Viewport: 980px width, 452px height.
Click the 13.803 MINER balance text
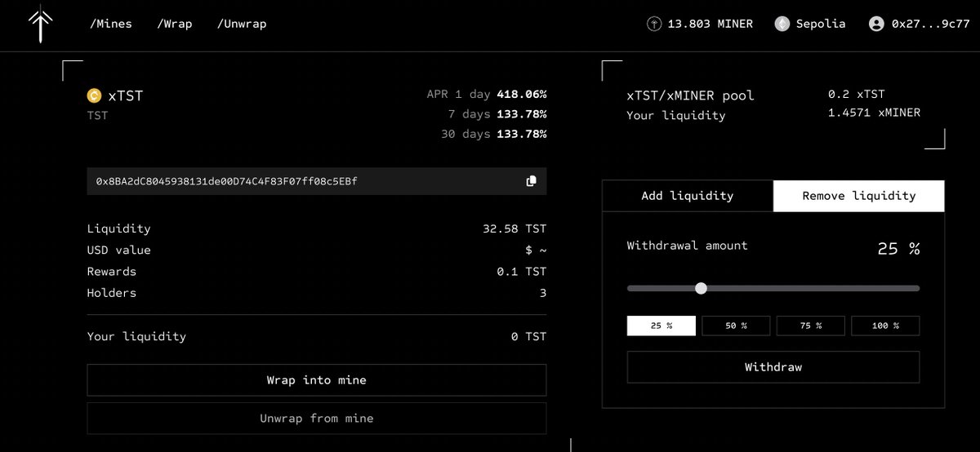pyautogui.click(x=710, y=24)
